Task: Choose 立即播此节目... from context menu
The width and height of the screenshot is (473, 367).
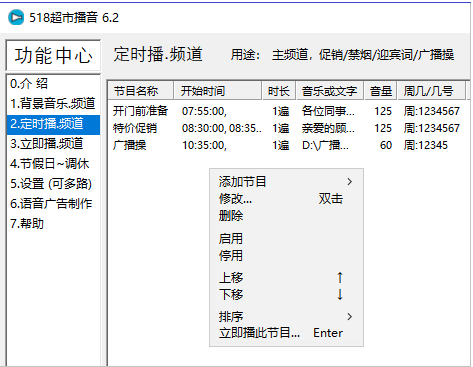Action: (286, 333)
